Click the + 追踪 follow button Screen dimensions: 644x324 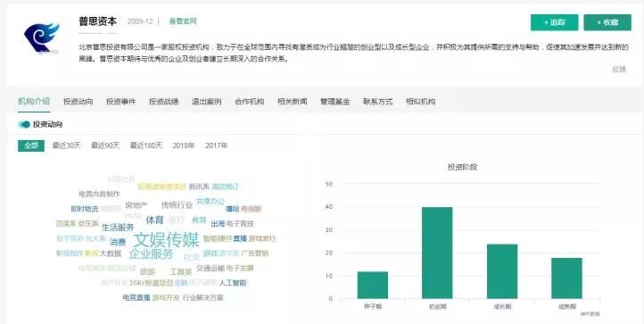(x=554, y=22)
